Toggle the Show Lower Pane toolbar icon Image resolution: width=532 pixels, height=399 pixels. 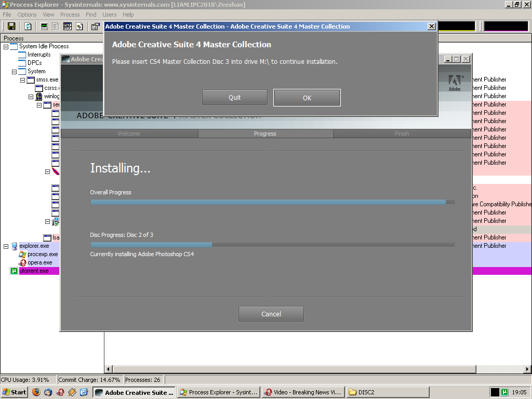[x=67, y=26]
